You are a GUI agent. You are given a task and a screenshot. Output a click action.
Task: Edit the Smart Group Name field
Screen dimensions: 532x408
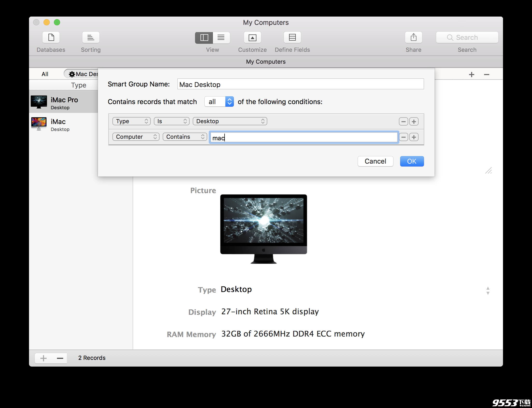(x=300, y=84)
